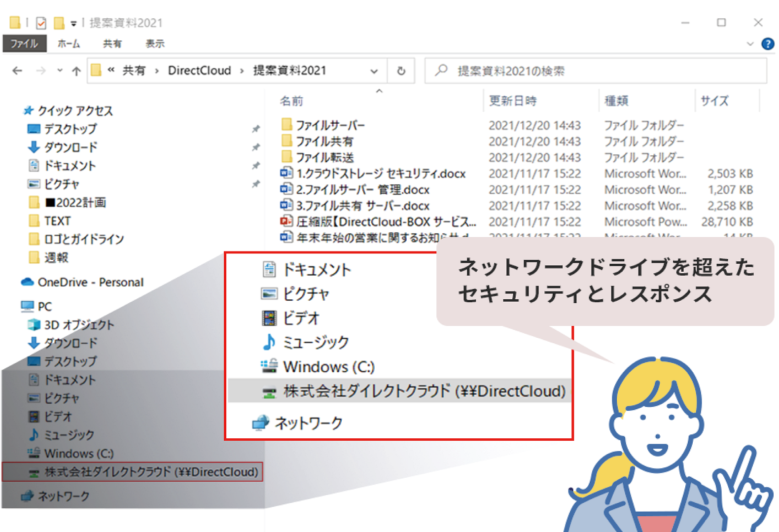
Task: Switch to the 共有 ribbon tab
Action: [x=112, y=43]
